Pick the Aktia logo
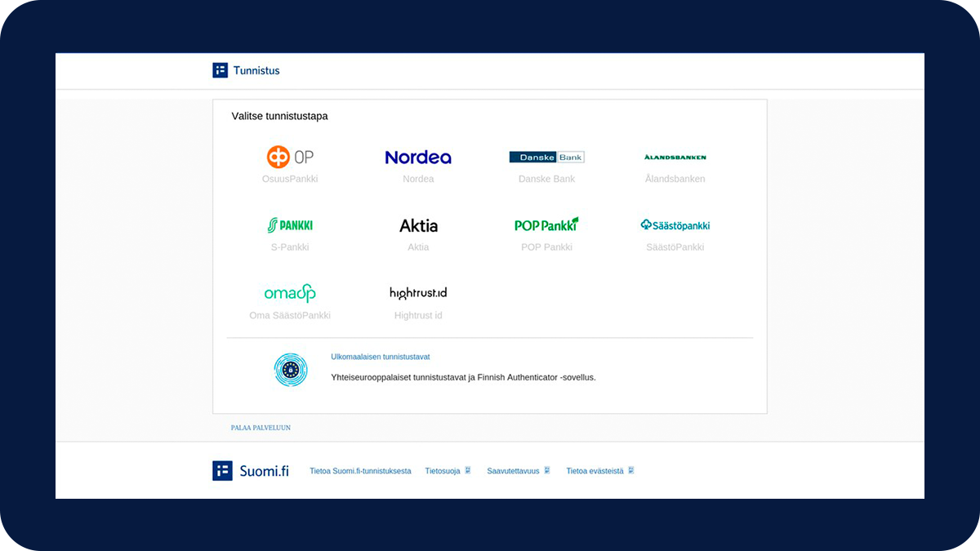Viewport: 980px width, 551px height. (418, 225)
